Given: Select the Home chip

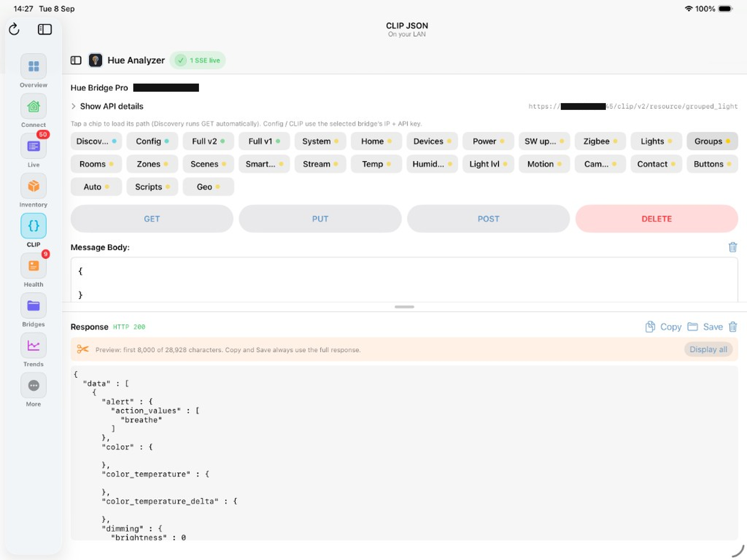Looking at the screenshot, I should pyautogui.click(x=376, y=141).
